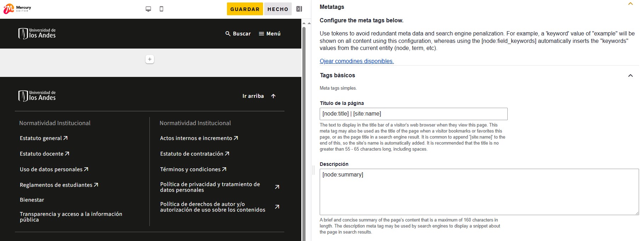Viewport: 644px width, 241px height.
Task: Open Política de derechos de autor link
Action: [x=212, y=207]
